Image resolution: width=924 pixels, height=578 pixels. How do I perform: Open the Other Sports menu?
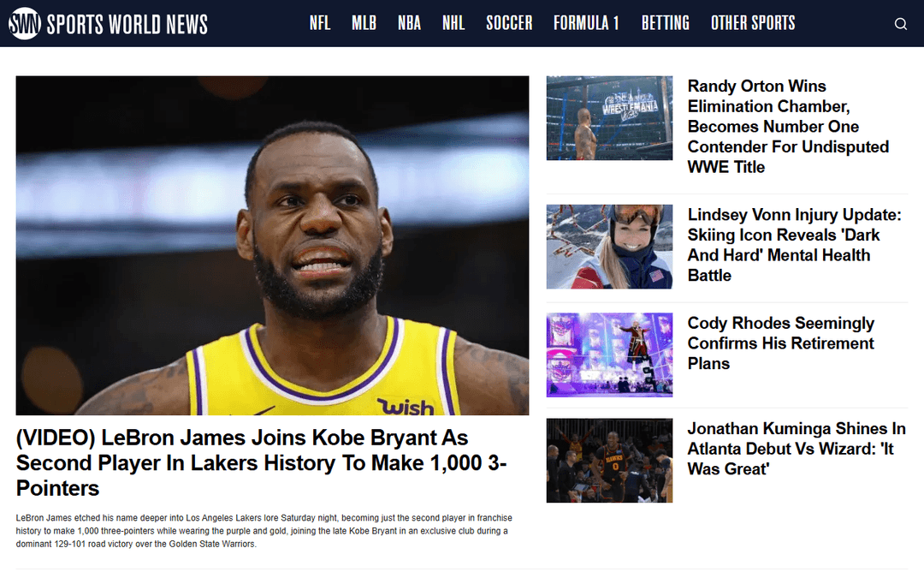click(x=753, y=23)
